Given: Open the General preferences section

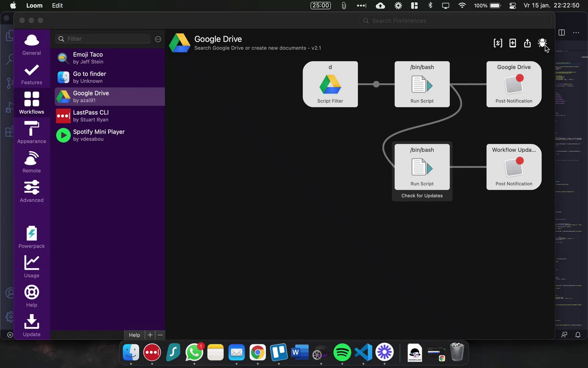Looking at the screenshot, I should (32, 45).
